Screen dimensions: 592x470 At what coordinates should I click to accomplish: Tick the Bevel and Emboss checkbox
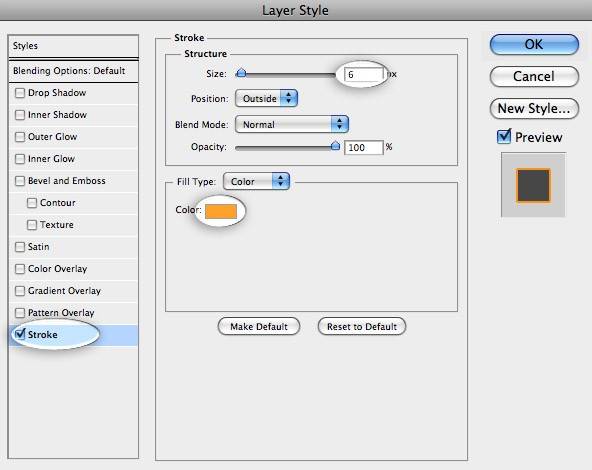(x=20, y=181)
